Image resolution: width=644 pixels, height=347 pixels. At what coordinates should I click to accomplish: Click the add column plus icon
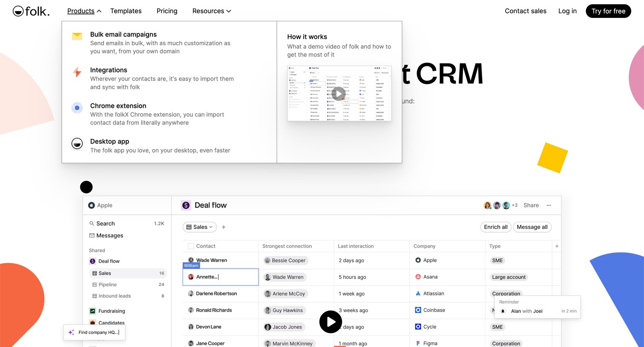557,246
